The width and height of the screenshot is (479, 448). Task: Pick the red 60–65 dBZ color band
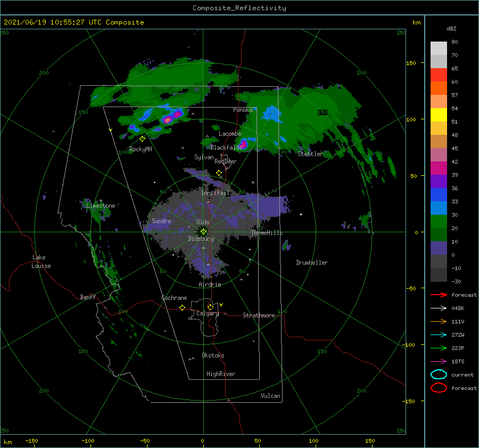439,75
